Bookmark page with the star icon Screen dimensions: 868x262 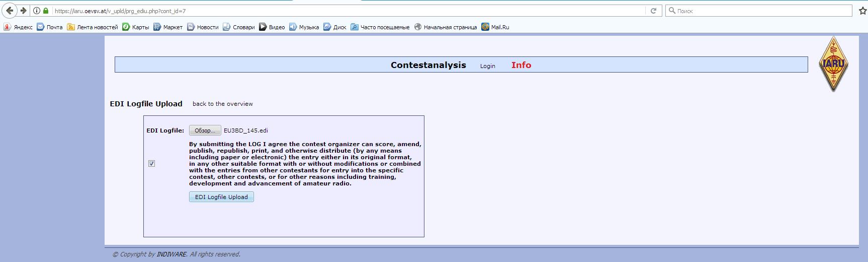coord(862,11)
